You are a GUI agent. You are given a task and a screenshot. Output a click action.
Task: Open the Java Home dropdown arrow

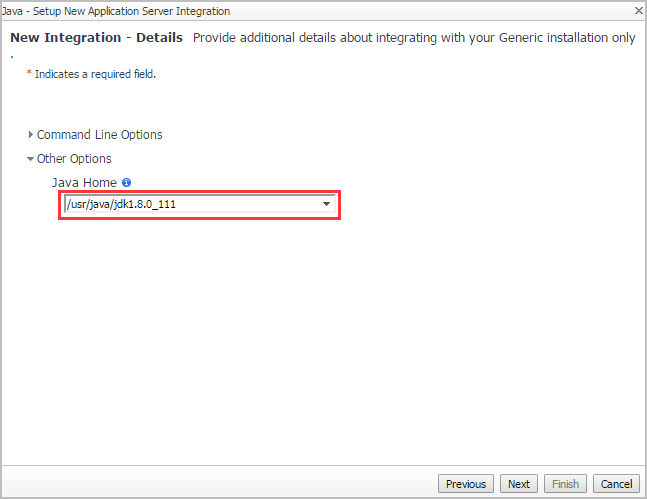click(326, 205)
